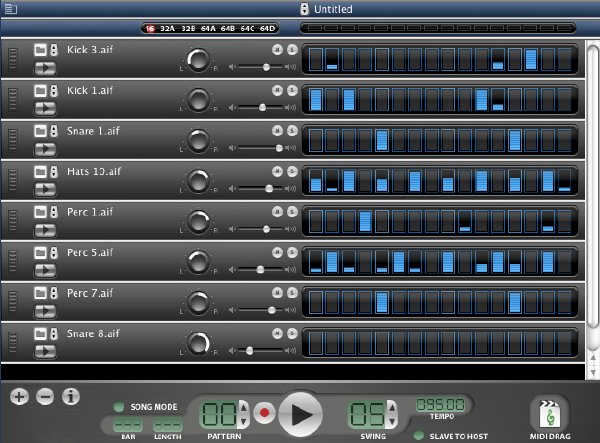This screenshot has width=600, height=443.
Task: Start playback with the large play button
Action: tap(300, 415)
